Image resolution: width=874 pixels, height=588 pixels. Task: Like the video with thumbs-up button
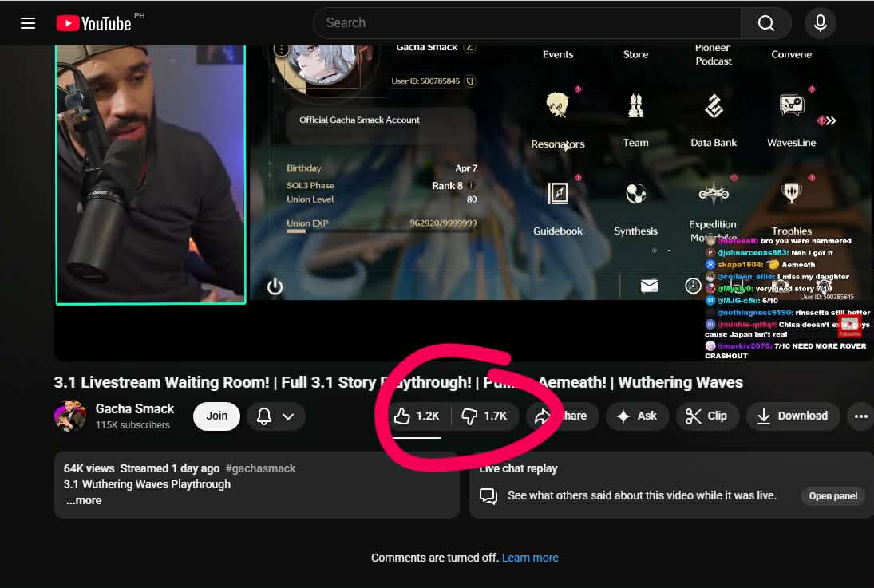click(417, 416)
